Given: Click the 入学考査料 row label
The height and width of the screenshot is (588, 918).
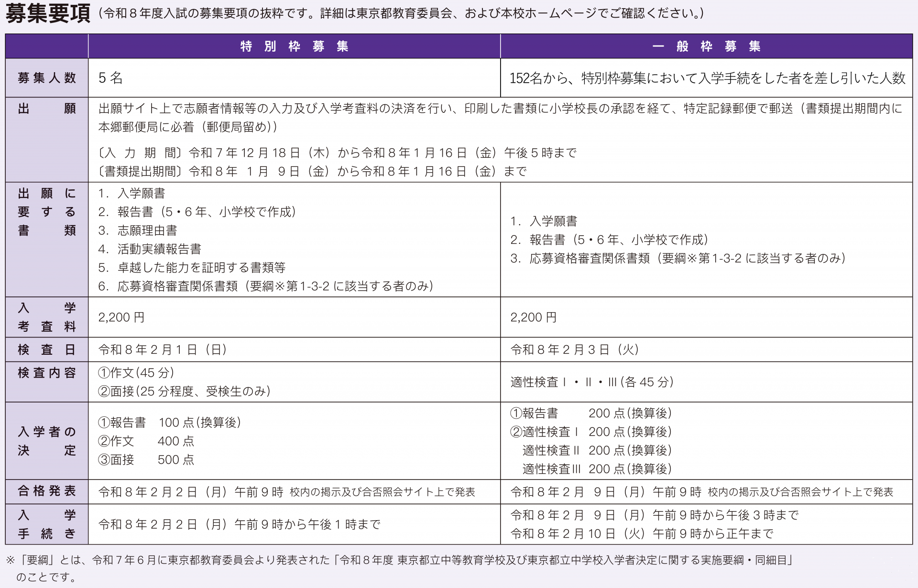Looking at the screenshot, I should [46, 317].
